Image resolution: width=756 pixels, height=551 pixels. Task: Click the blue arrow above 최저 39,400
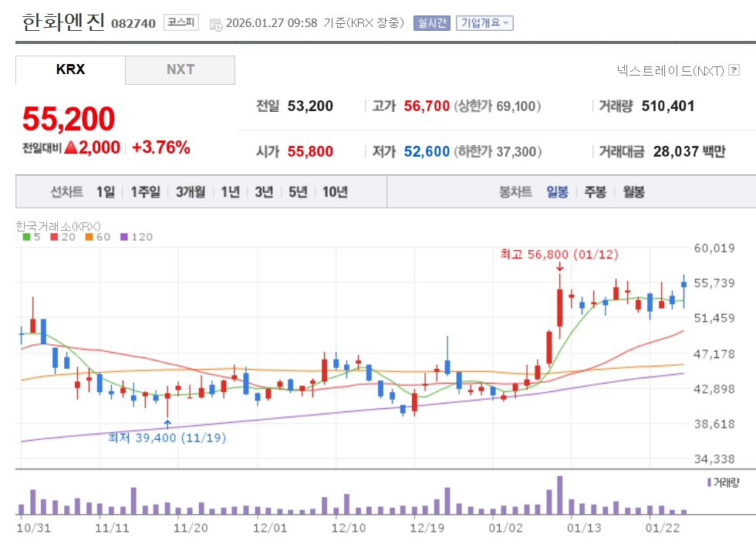pos(167,423)
